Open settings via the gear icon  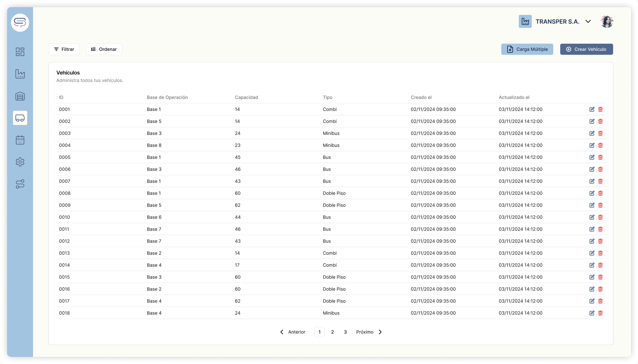click(20, 162)
